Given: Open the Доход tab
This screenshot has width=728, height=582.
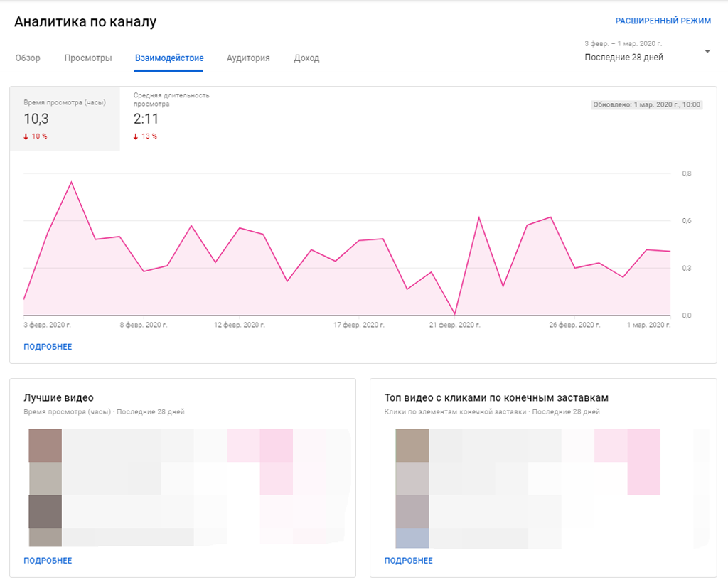Looking at the screenshot, I should (306, 58).
